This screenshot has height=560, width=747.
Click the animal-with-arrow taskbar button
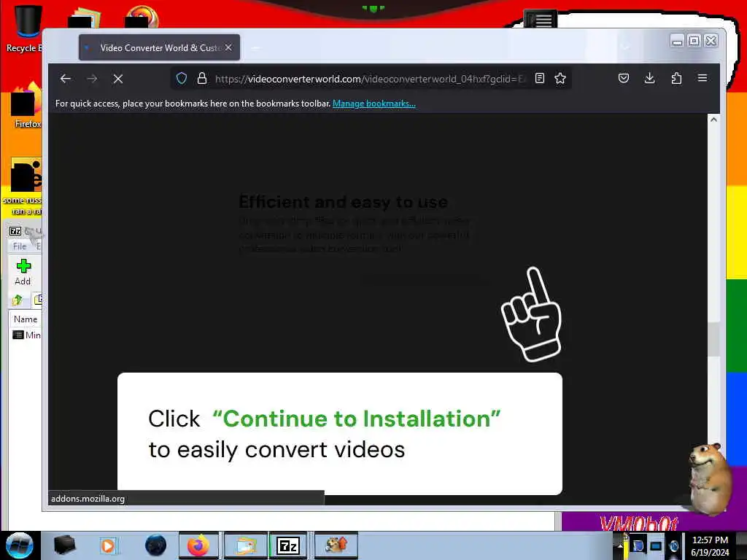click(336, 545)
